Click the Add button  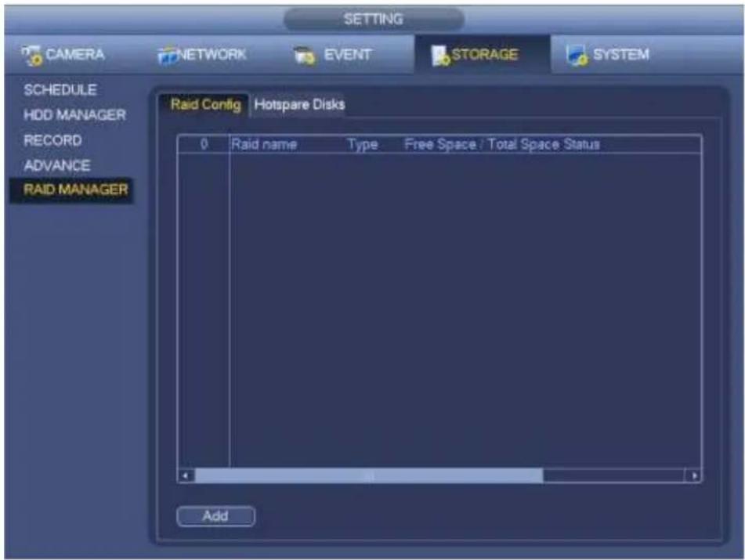click(x=215, y=516)
